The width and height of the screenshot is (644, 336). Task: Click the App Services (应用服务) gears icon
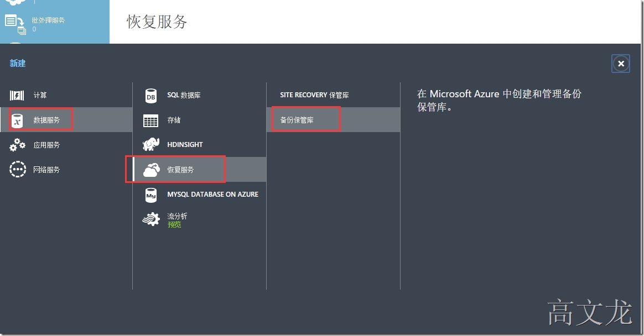coord(17,145)
